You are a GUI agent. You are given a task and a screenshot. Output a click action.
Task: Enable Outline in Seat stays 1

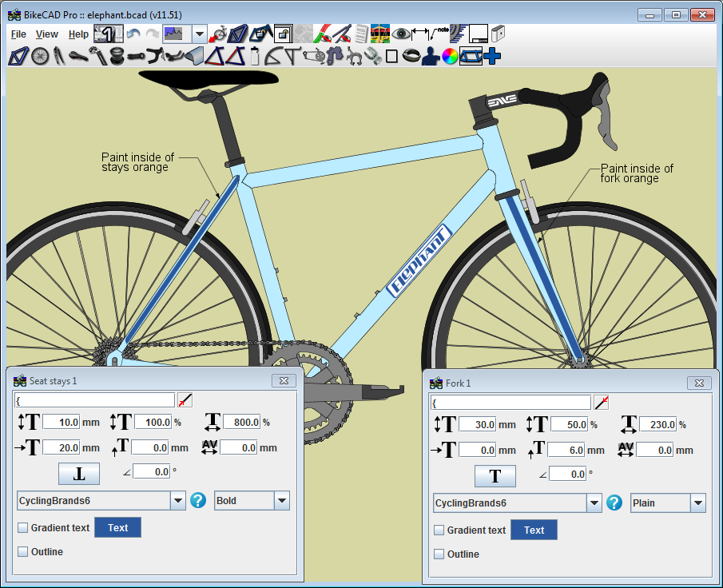click(22, 551)
